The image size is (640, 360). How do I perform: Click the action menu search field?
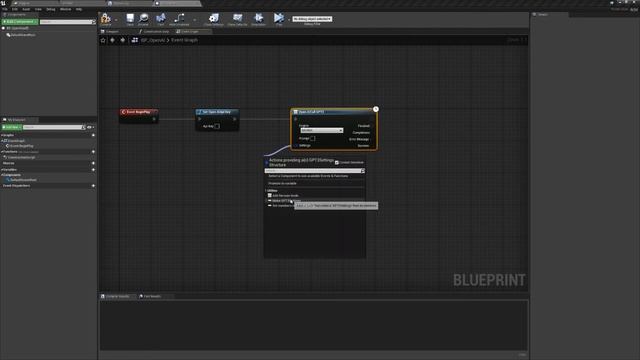(314, 171)
